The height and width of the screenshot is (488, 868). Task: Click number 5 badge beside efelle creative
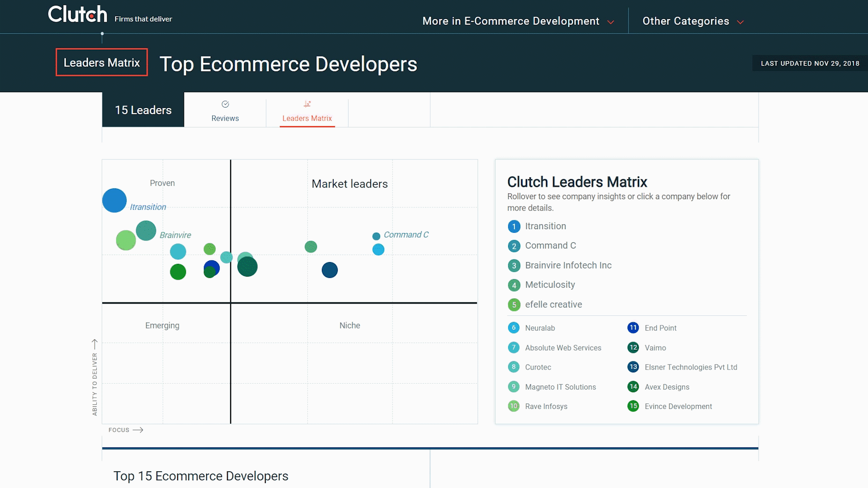click(x=514, y=305)
